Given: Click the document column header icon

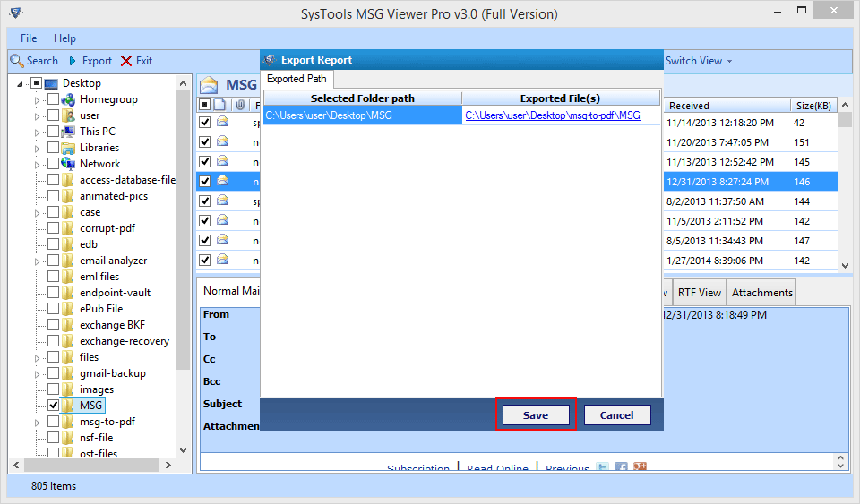Looking at the screenshot, I should (x=219, y=105).
